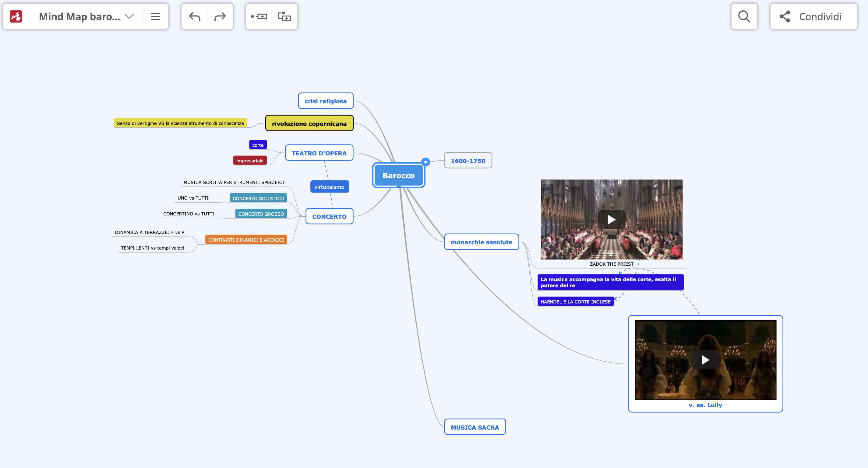Click the MindMeister logo icon

(16, 16)
